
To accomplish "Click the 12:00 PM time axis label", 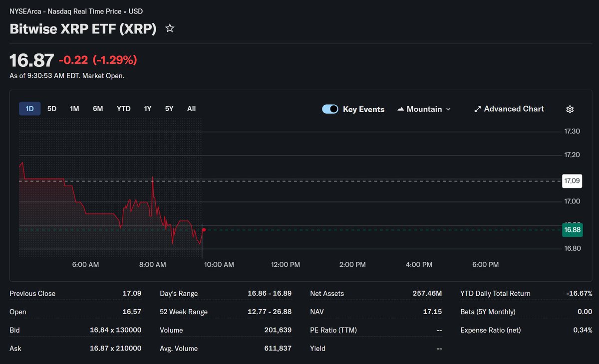I will (x=286, y=265).
